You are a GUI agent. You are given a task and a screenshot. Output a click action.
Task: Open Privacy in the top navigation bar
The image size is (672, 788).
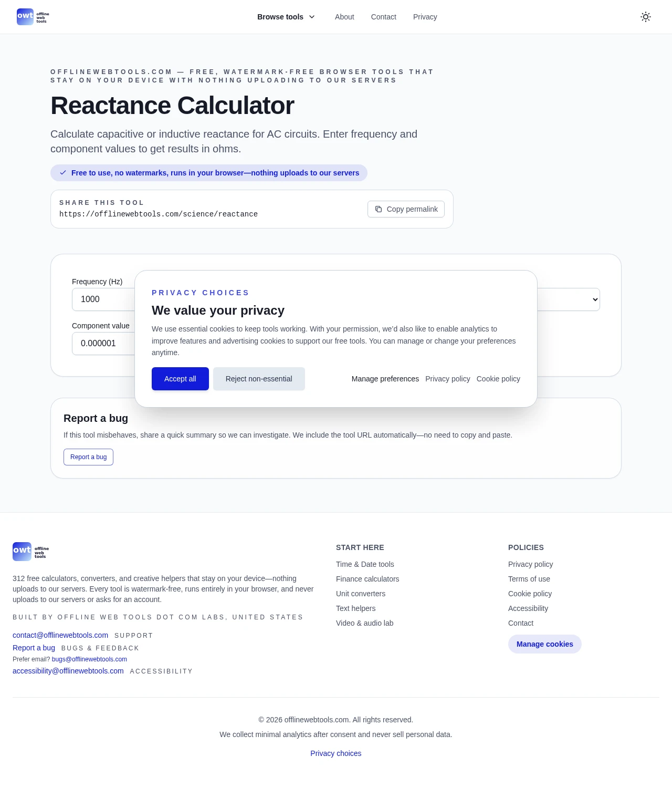[x=425, y=17]
